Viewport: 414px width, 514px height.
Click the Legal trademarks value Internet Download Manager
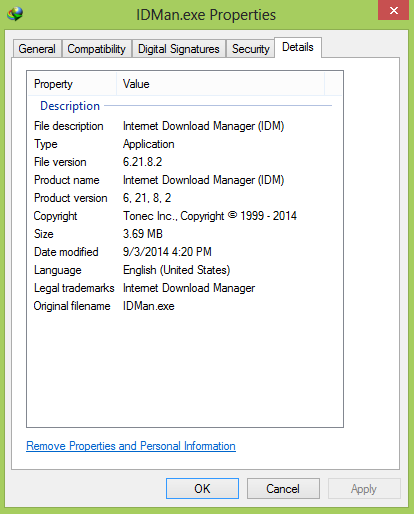click(189, 288)
